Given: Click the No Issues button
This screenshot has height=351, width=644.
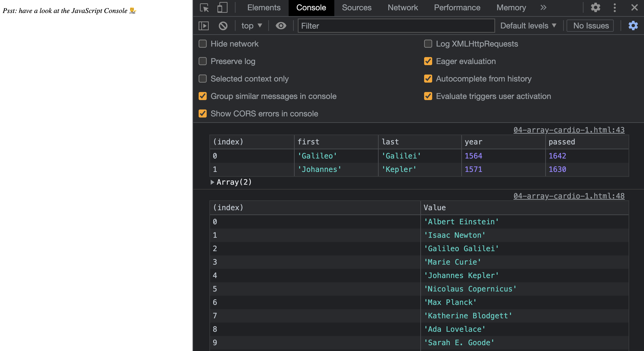Looking at the screenshot, I should [591, 26].
